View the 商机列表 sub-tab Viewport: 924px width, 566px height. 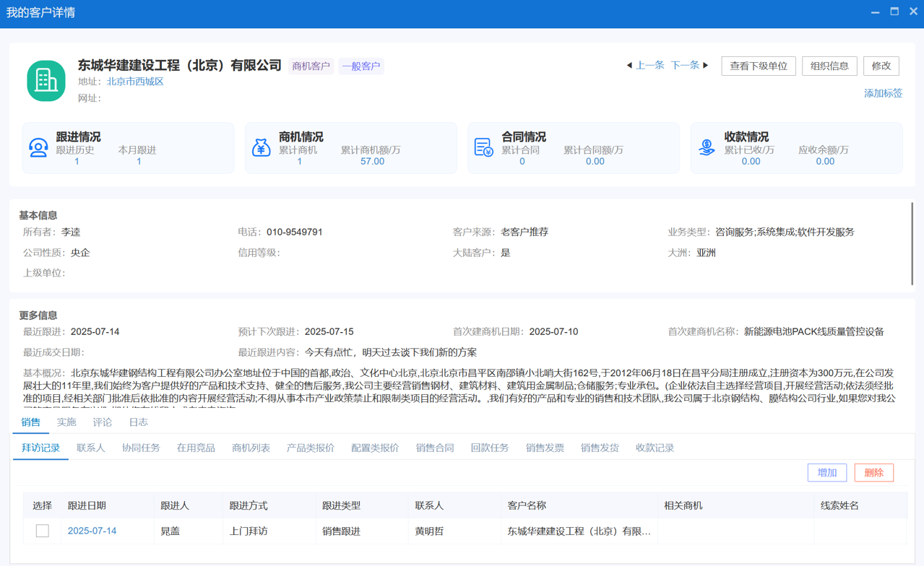[x=251, y=448]
